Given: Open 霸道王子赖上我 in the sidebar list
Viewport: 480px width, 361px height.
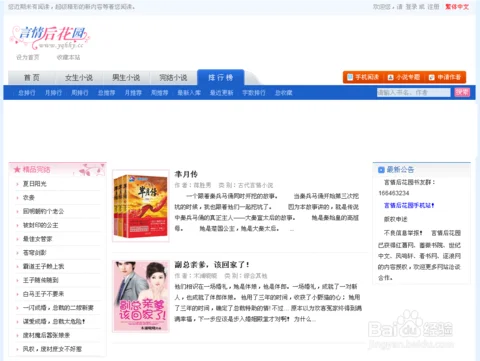Looking at the screenshot, I should 43,266.
